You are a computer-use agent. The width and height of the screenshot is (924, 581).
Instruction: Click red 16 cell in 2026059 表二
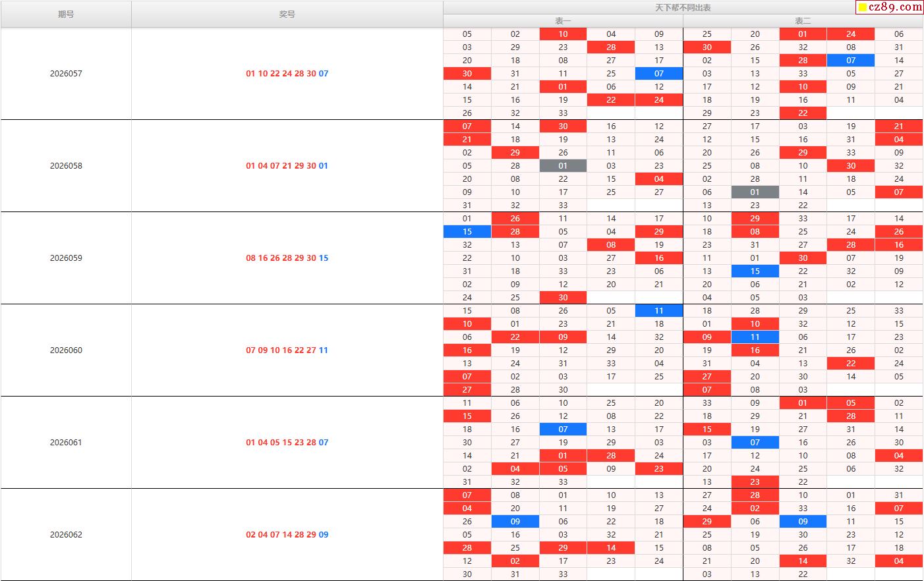tap(899, 245)
